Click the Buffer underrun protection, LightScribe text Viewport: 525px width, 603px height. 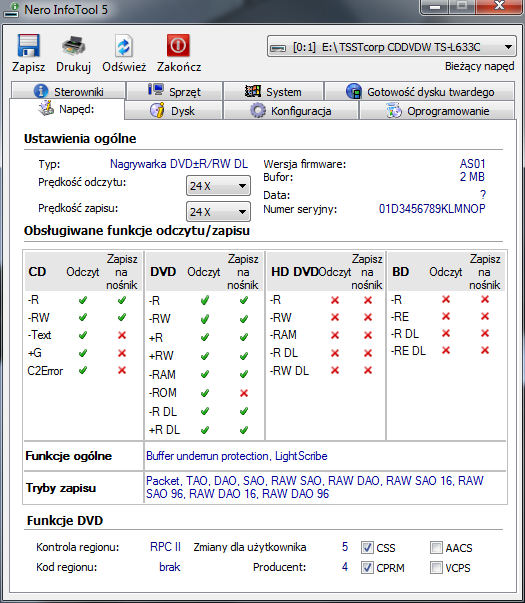(237, 456)
